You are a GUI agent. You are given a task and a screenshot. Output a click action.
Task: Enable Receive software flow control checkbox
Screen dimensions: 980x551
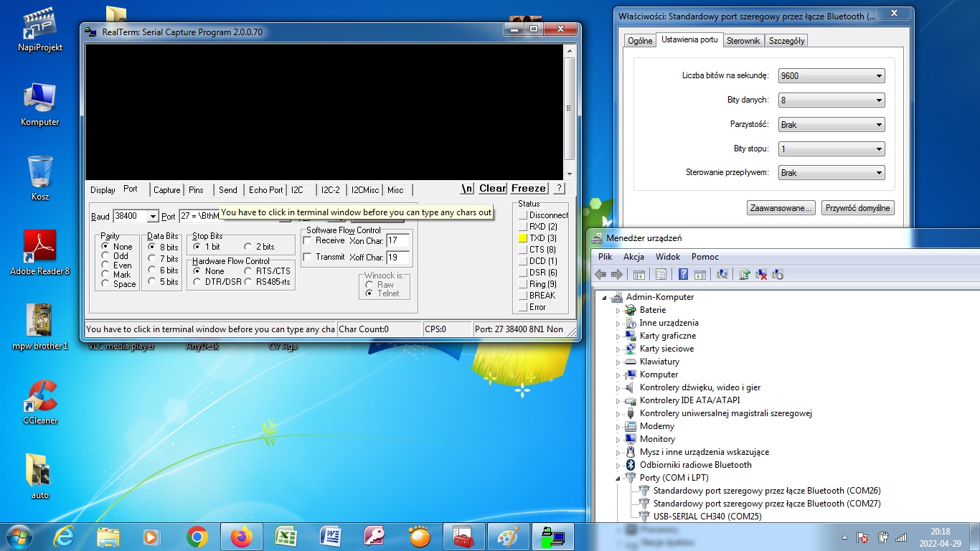308,240
